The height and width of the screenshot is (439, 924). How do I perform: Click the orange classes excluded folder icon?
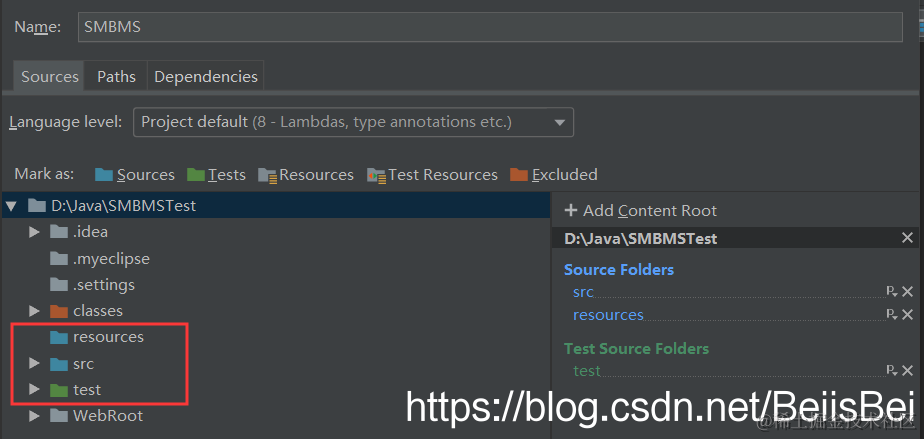coord(59,311)
